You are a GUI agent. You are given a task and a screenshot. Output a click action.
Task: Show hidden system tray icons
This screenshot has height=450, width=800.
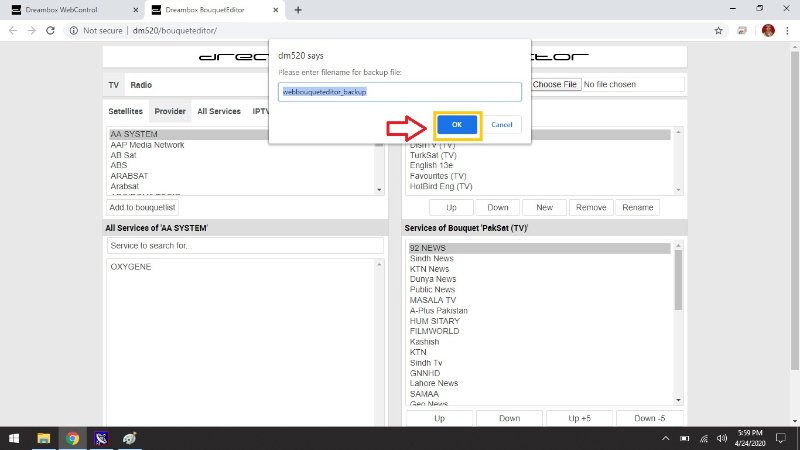665,438
